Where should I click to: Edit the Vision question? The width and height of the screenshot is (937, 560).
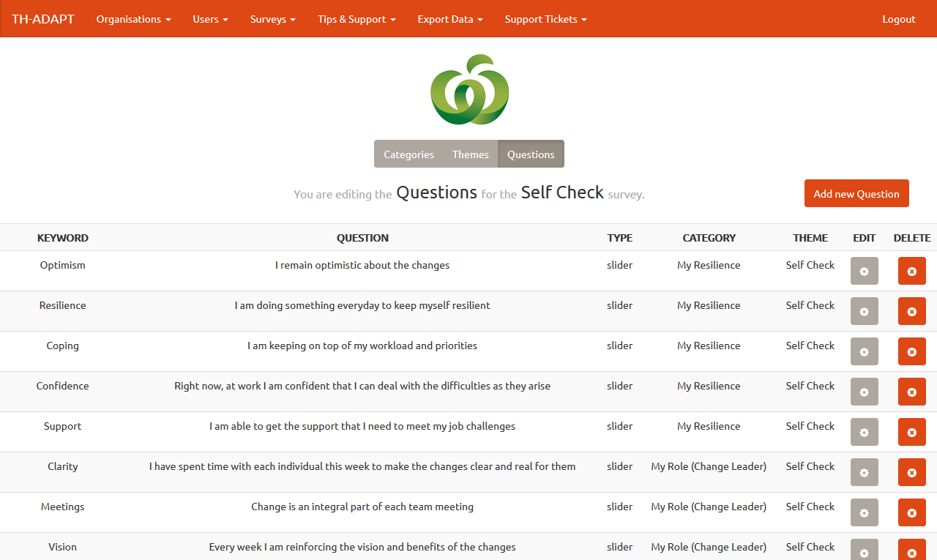pos(865,550)
